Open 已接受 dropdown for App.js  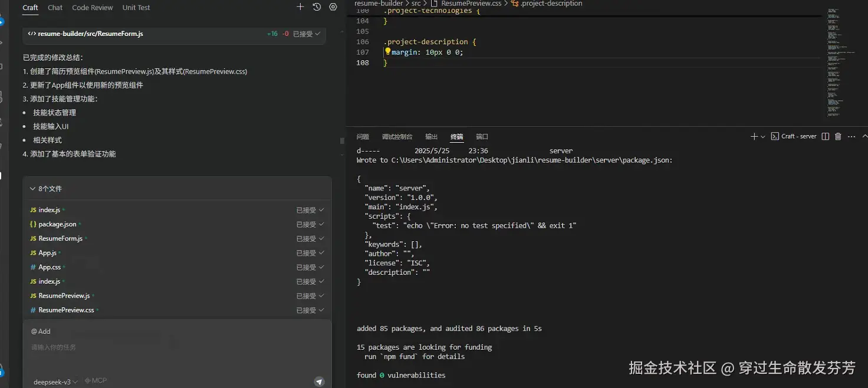(x=310, y=253)
